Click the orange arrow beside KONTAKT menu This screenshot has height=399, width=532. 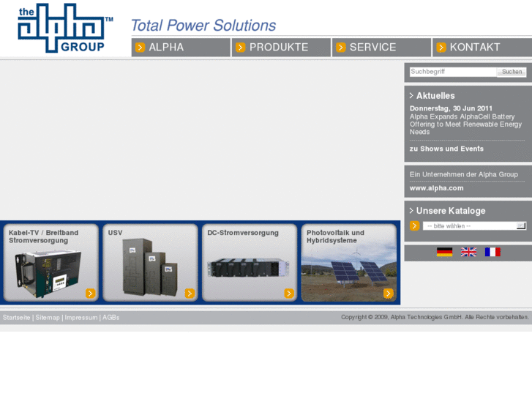coord(441,47)
